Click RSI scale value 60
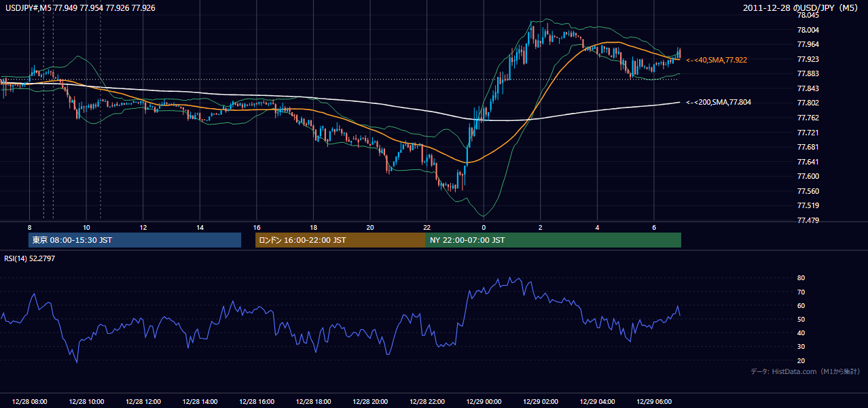The height and width of the screenshot is (408, 868). click(801, 305)
